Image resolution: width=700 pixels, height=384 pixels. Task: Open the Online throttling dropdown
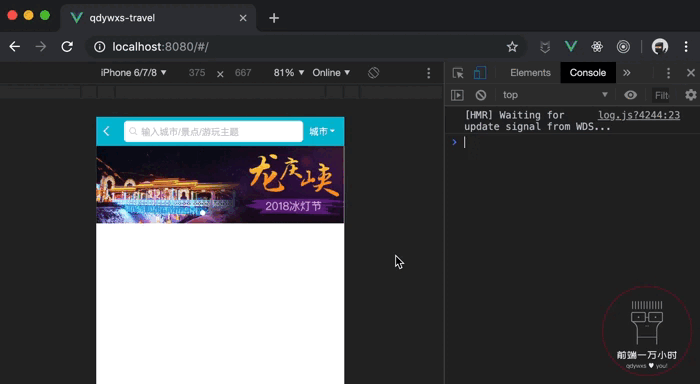(331, 73)
